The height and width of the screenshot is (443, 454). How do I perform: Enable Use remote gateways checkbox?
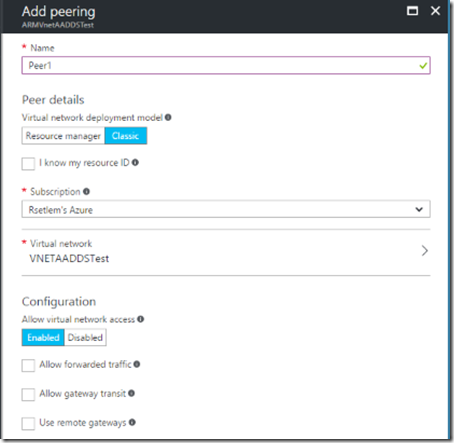point(28,424)
